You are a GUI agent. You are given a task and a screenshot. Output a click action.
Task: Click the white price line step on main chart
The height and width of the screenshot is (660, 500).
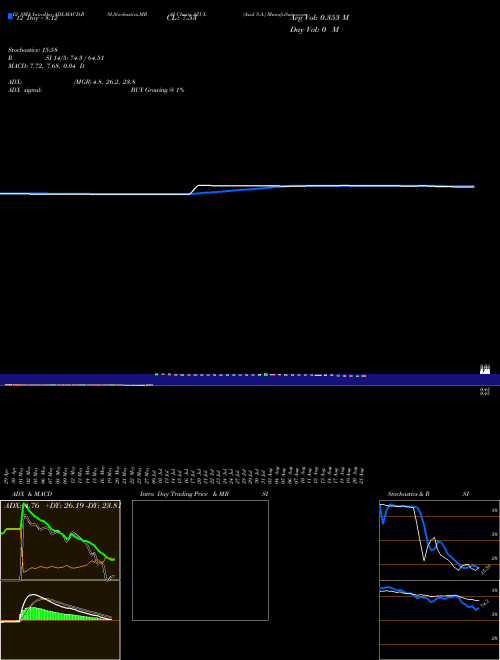194,189
